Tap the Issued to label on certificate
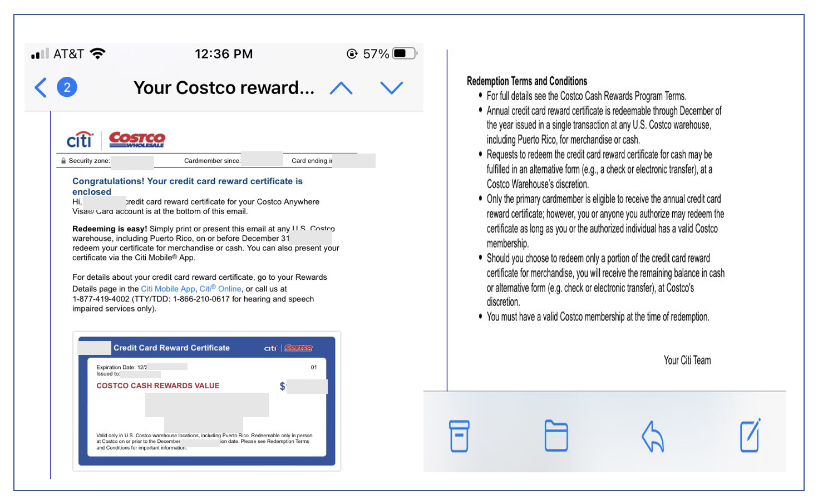 coord(108,374)
